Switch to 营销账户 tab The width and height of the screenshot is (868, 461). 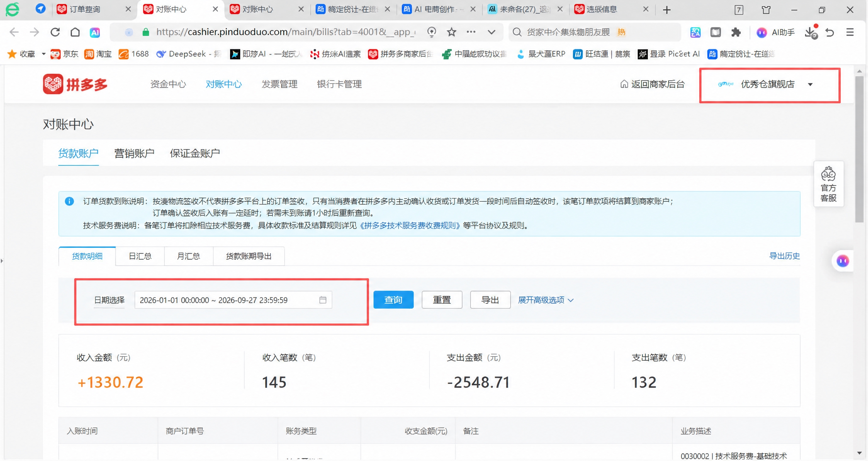click(x=134, y=154)
